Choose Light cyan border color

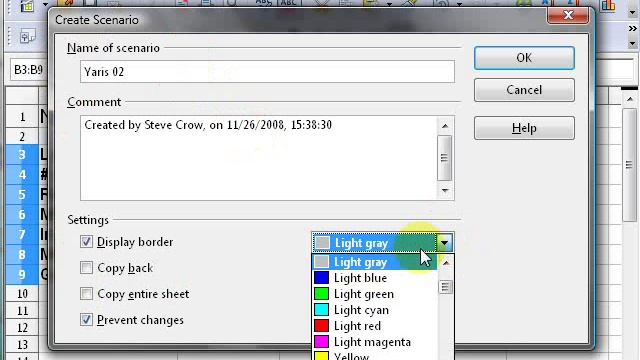click(x=375, y=310)
